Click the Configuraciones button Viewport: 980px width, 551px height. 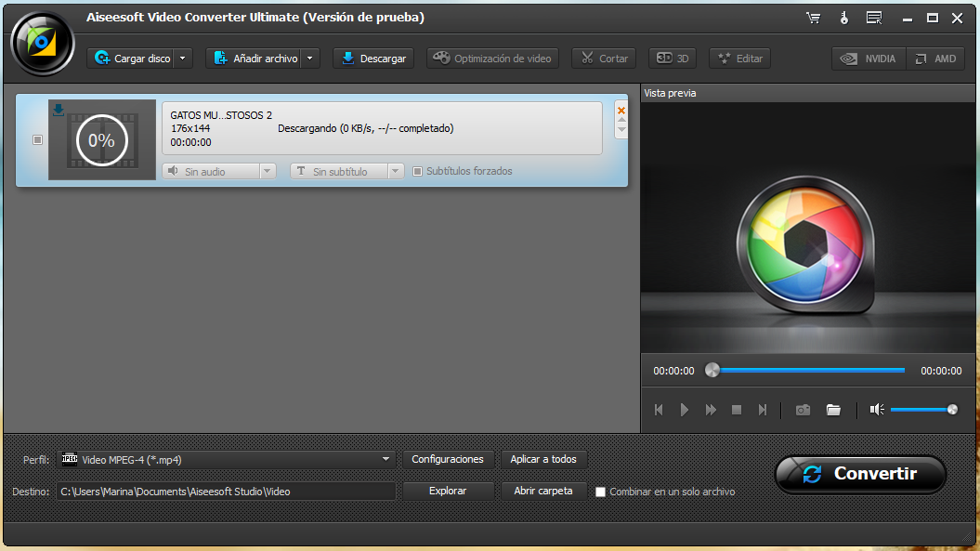[448, 459]
